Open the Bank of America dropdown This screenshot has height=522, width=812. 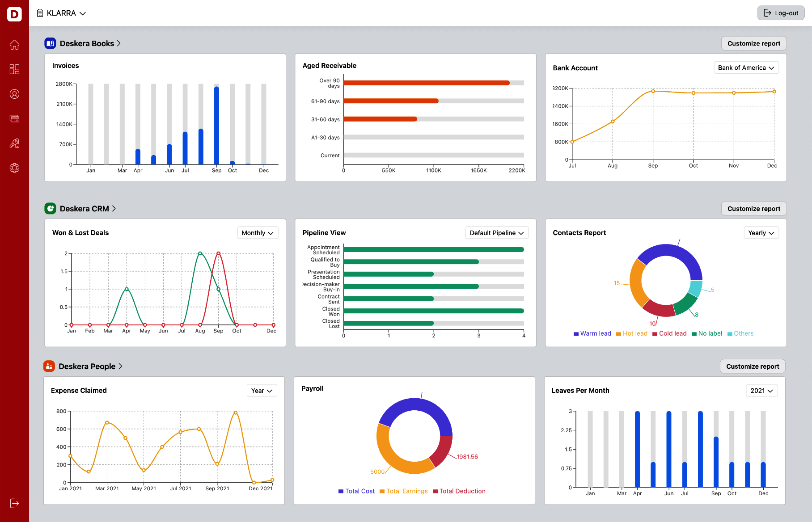[x=746, y=68]
